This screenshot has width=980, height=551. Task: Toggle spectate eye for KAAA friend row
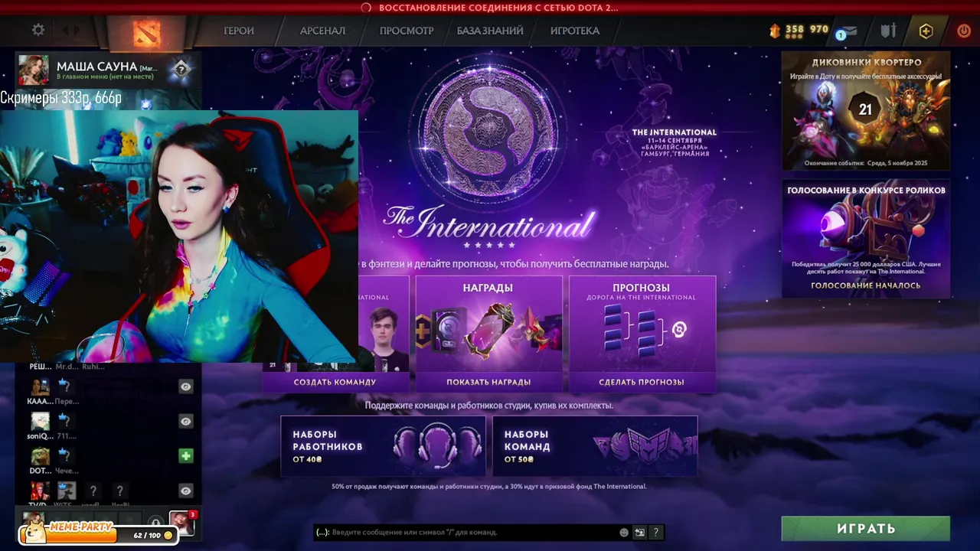tap(186, 386)
